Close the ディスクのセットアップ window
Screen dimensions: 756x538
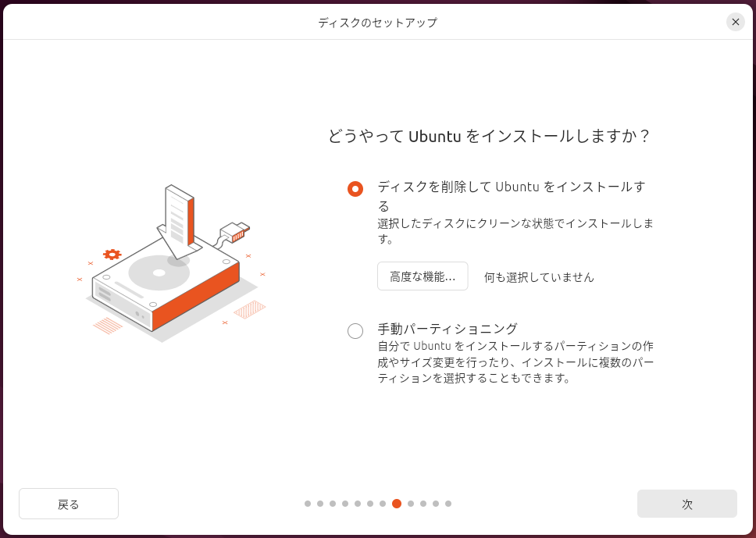pos(735,22)
